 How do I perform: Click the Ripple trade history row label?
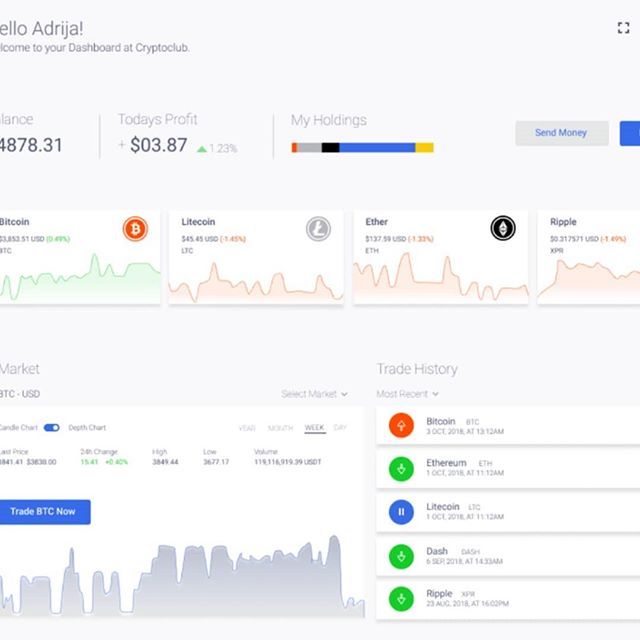(x=439, y=593)
